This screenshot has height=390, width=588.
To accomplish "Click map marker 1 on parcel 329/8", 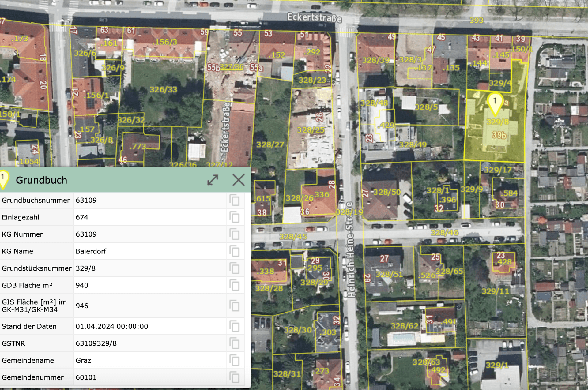I will [x=495, y=104].
